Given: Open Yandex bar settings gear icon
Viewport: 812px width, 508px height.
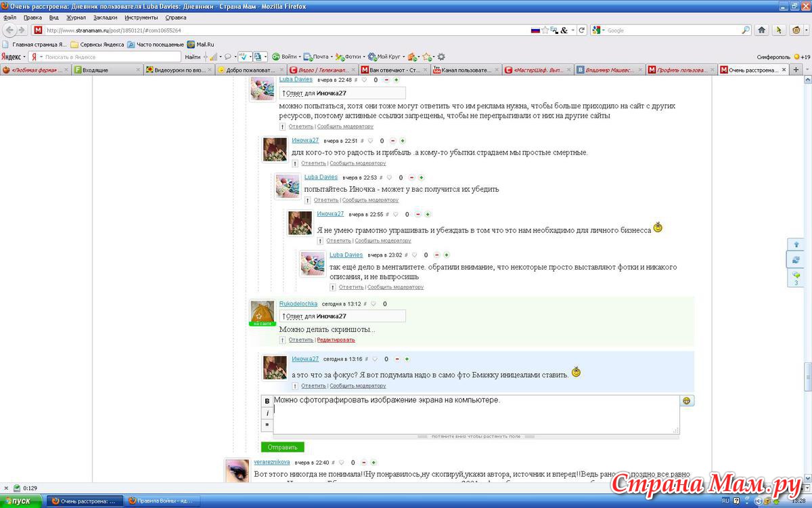Looking at the screenshot, I should tap(441, 57).
